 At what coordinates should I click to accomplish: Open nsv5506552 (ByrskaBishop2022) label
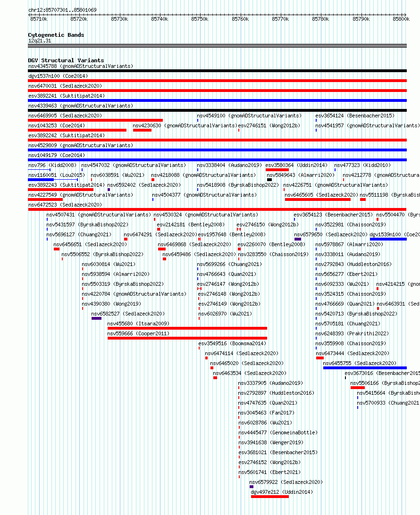[x=102, y=254]
